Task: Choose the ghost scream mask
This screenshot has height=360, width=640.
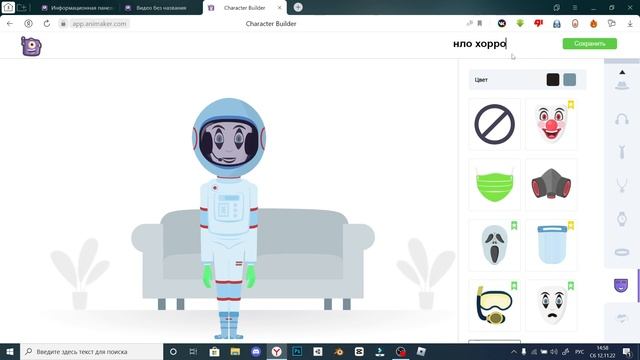Action: [494, 245]
